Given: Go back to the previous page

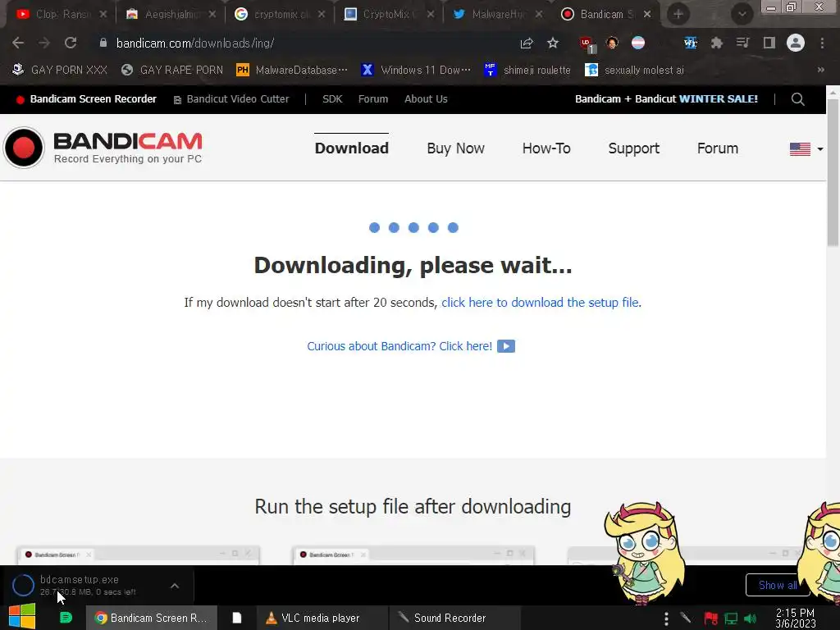Looking at the screenshot, I should (x=18, y=43).
